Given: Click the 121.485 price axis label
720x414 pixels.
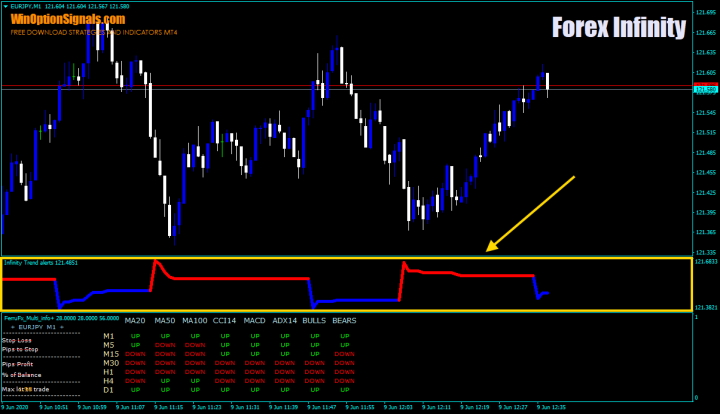Looking at the screenshot, I should click(x=706, y=153).
